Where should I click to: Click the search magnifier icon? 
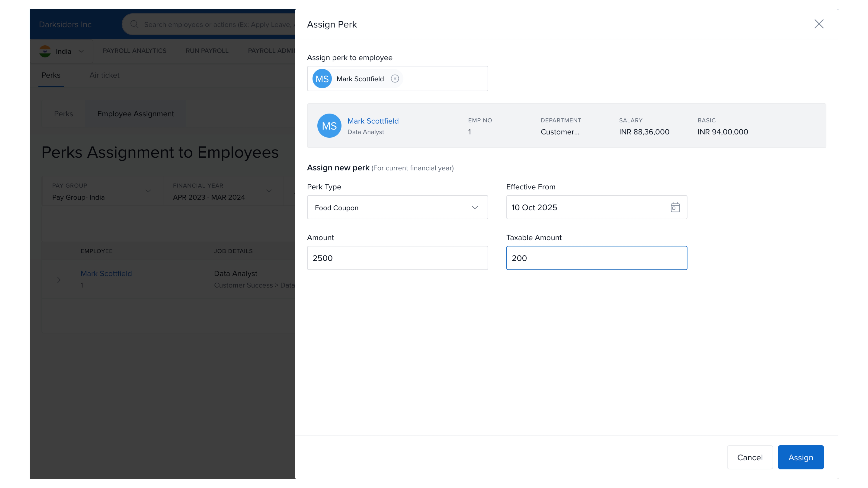pos(134,24)
